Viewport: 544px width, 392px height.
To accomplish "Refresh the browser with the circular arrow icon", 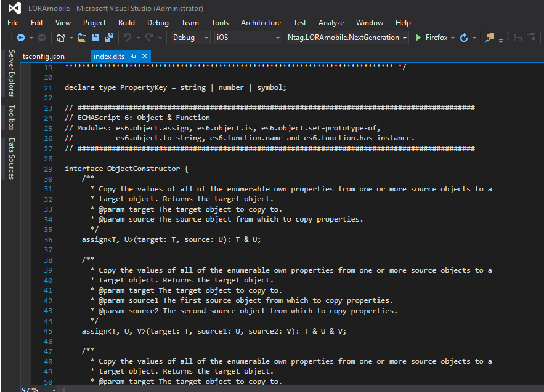I will (465, 37).
